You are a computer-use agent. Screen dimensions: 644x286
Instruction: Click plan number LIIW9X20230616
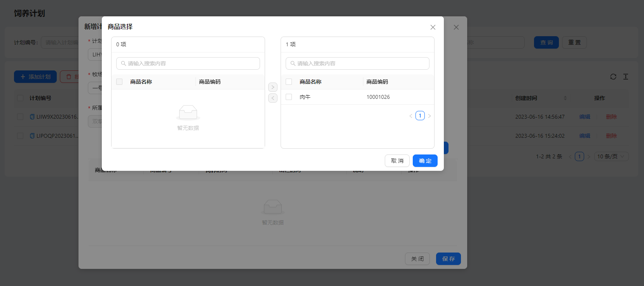click(x=58, y=117)
